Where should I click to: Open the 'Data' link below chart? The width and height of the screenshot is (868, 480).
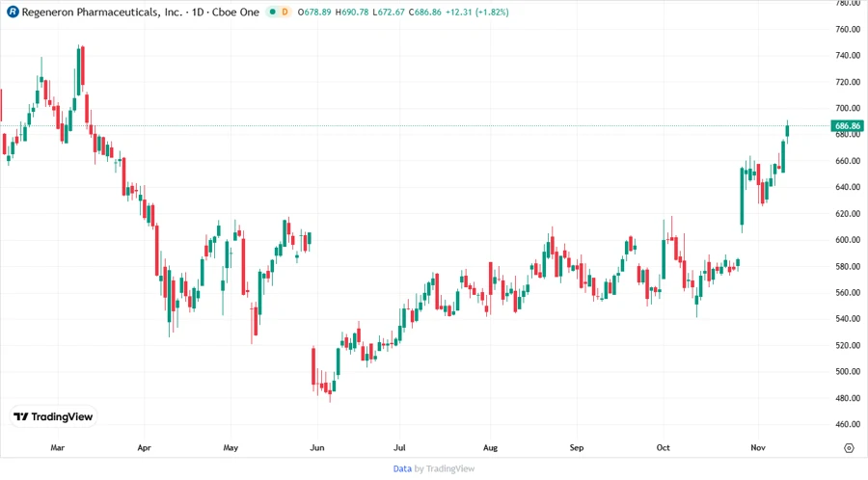click(402, 469)
